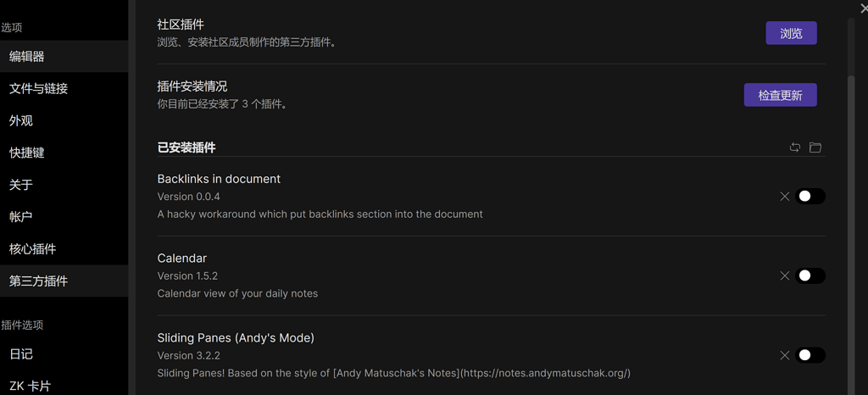
Task: Click the Backlinks in document plugin name
Action: tap(219, 179)
